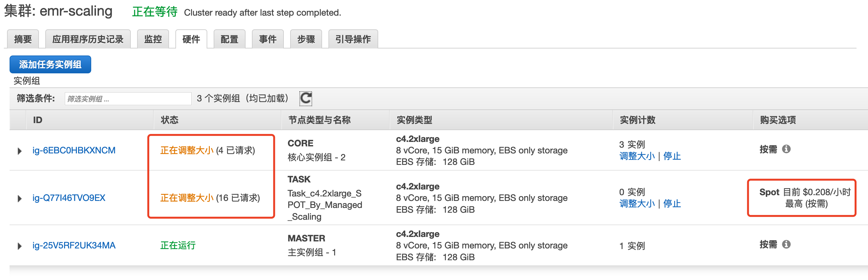
Task: Switch to the 摘要 tab
Action: tap(23, 40)
